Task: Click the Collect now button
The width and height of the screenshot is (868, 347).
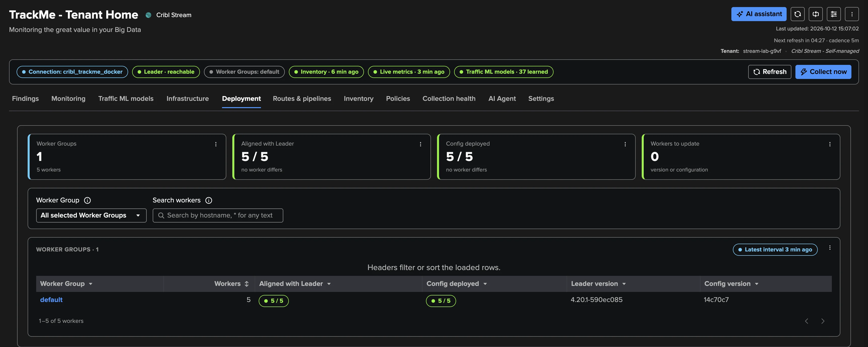Action: [823, 72]
